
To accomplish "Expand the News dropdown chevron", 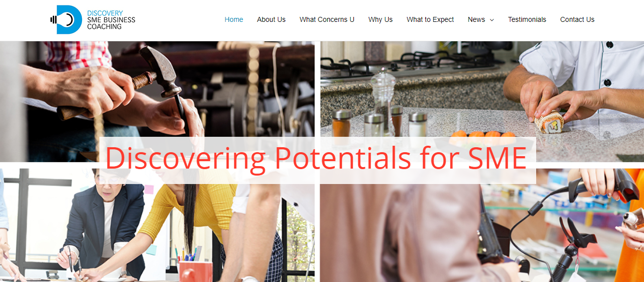I will click(x=492, y=20).
